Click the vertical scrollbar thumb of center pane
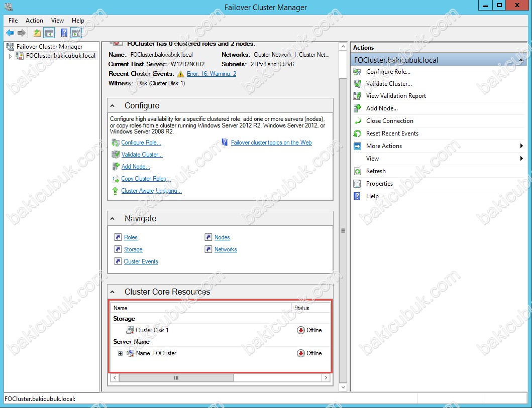 [x=343, y=230]
